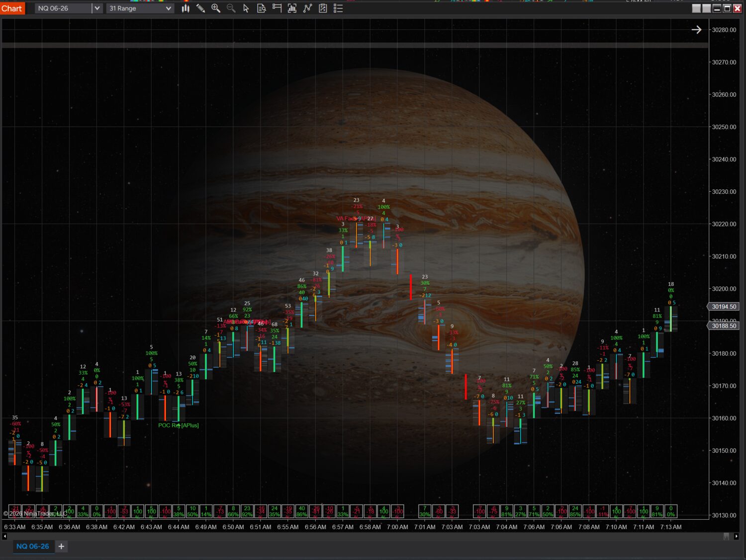Click the 30194.50 price marker
Viewport: 746px width, 560px height.
point(724,307)
